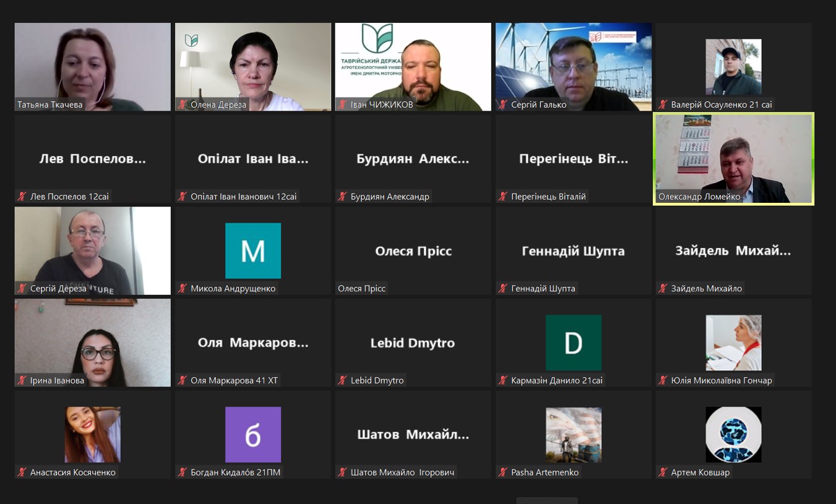
Task: Select muted mic icon next to Lebid Dmytro label
Action: pyautogui.click(x=343, y=380)
